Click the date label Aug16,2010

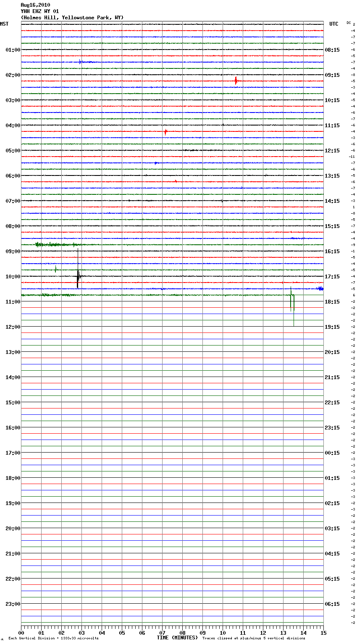coord(35,5)
